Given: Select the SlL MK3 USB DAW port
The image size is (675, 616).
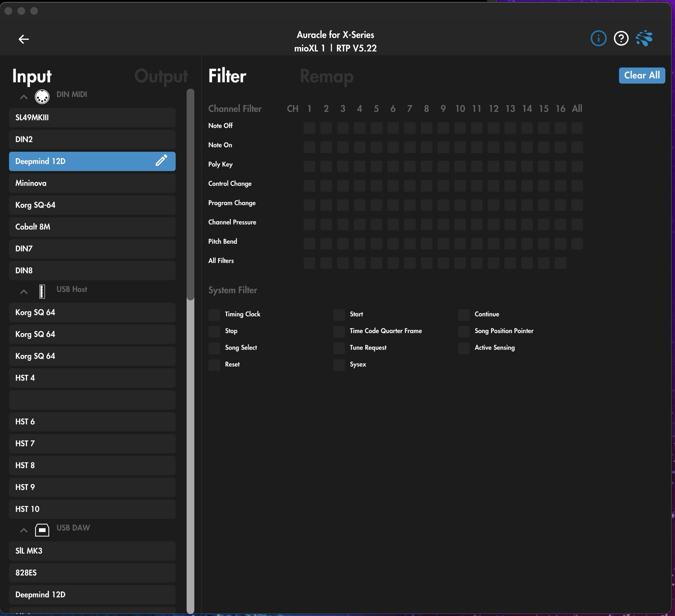Looking at the screenshot, I should [x=92, y=551].
